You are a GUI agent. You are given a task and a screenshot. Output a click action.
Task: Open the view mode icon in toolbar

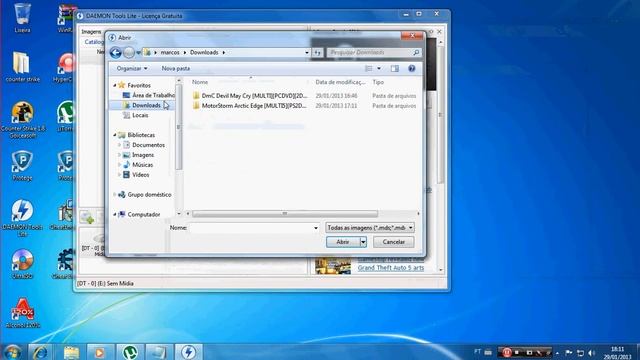pyautogui.click(x=369, y=69)
